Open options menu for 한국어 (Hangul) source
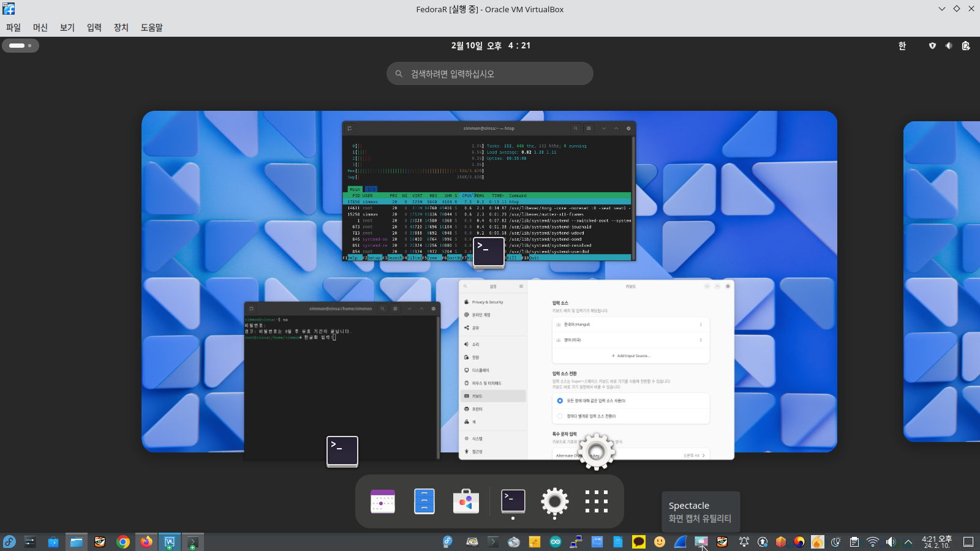The image size is (980, 551). 701,324
